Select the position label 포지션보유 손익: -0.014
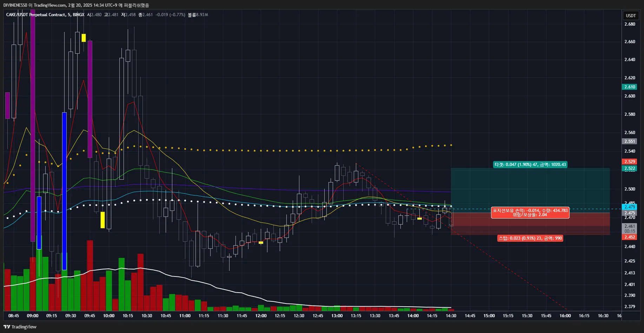This screenshot has width=644, height=333. pyautogui.click(x=530, y=213)
